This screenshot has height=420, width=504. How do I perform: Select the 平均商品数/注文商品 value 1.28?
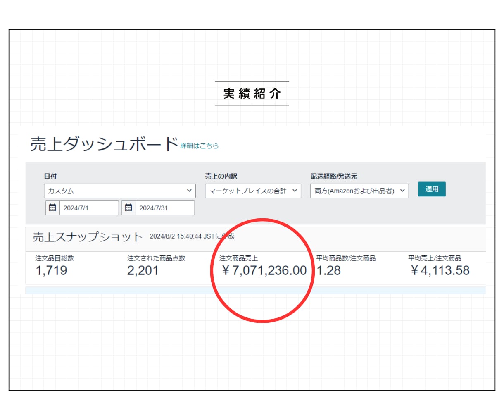pyautogui.click(x=329, y=270)
